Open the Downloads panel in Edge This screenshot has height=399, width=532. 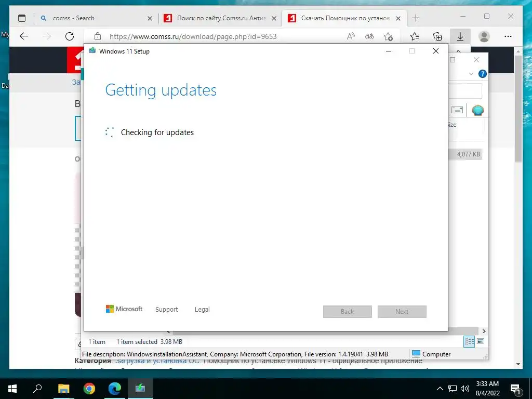coord(460,36)
